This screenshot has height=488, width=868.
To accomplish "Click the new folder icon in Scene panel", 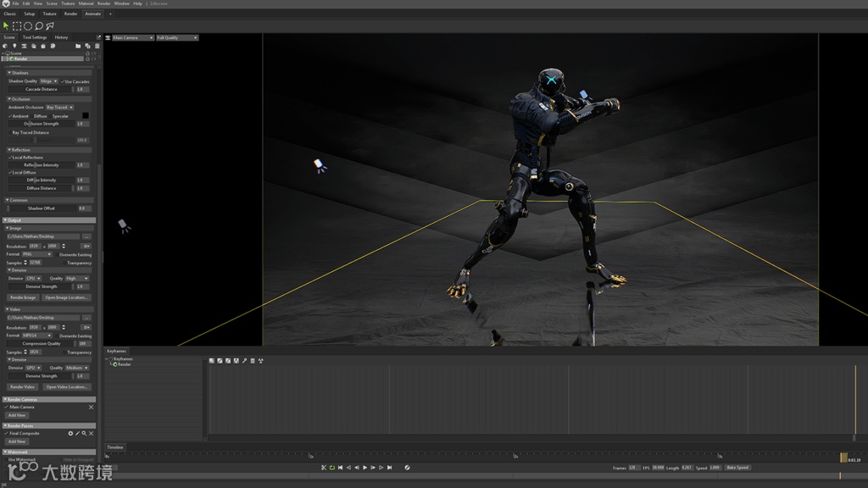I will (78, 46).
